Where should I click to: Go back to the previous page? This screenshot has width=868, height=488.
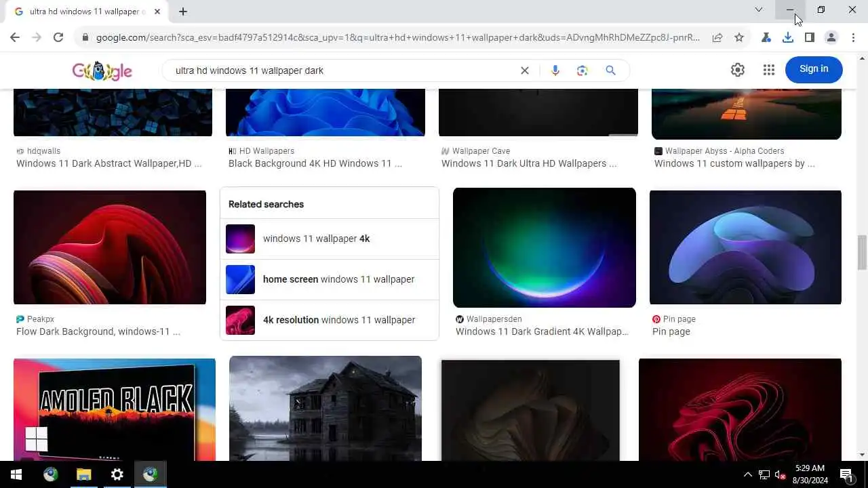click(x=15, y=38)
